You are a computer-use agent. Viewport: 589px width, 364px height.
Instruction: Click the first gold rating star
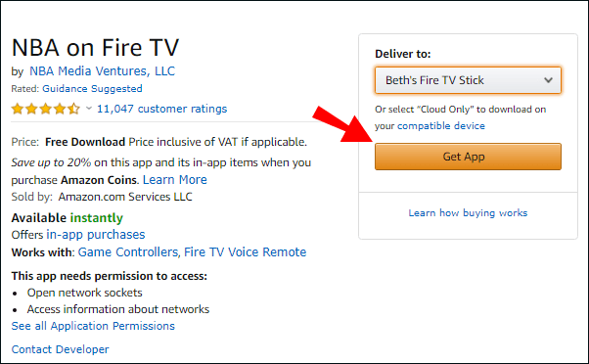(18, 109)
